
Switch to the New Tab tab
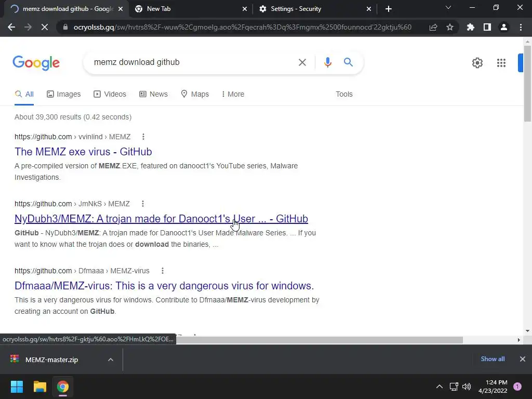[x=190, y=9]
